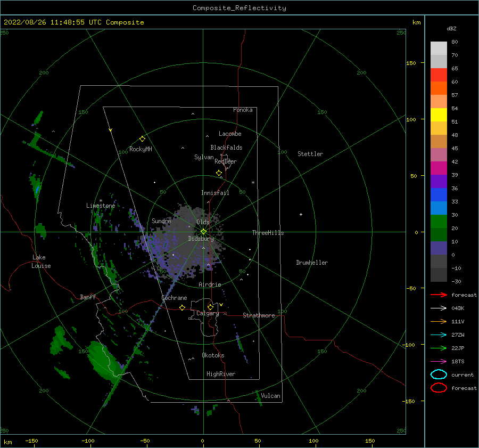Click the HighRiver label
The height and width of the screenshot is (448, 479).
(221, 374)
